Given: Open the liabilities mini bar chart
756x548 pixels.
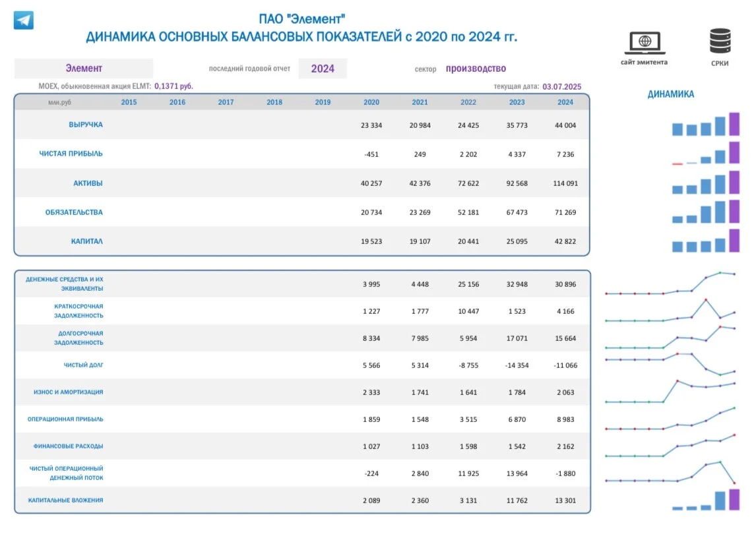Looking at the screenshot, I should coord(706,211).
